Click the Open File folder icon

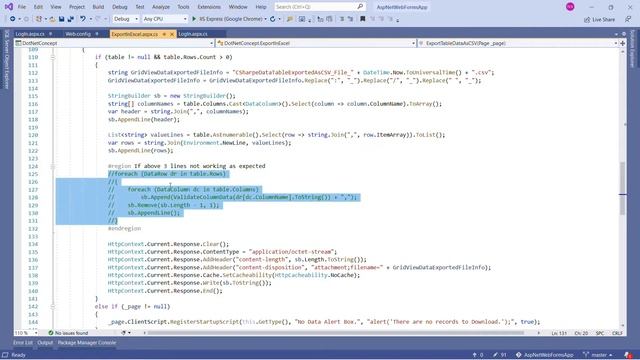[x=52, y=19]
